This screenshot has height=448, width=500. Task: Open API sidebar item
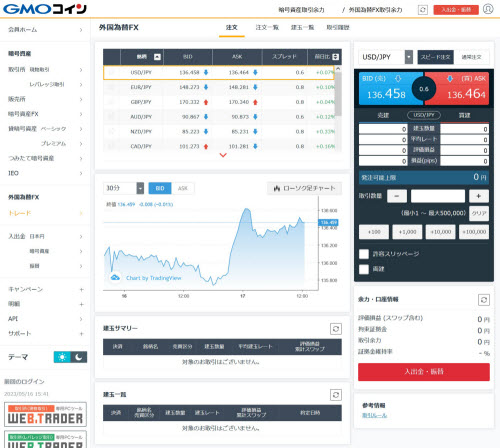45,319
